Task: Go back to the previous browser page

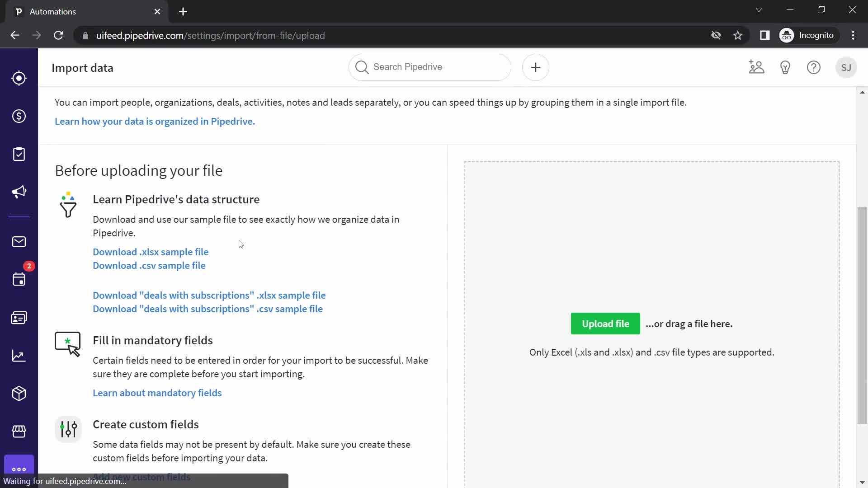Action: tap(15, 35)
